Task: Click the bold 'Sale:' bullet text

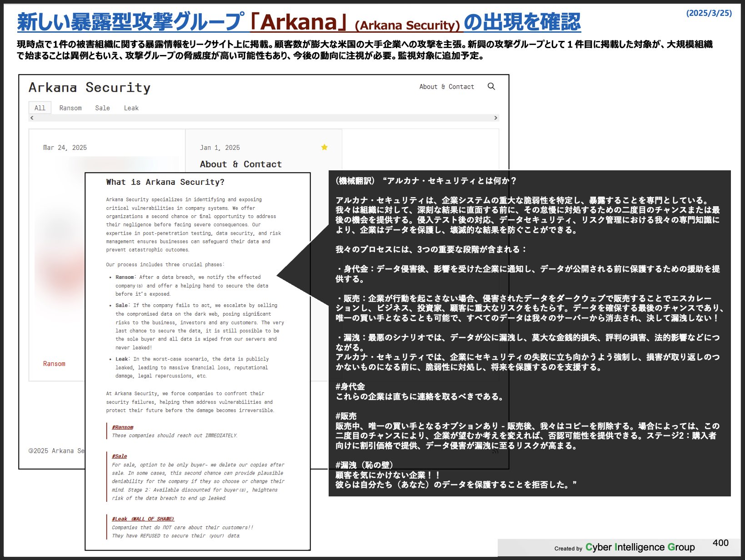Action: [122, 305]
